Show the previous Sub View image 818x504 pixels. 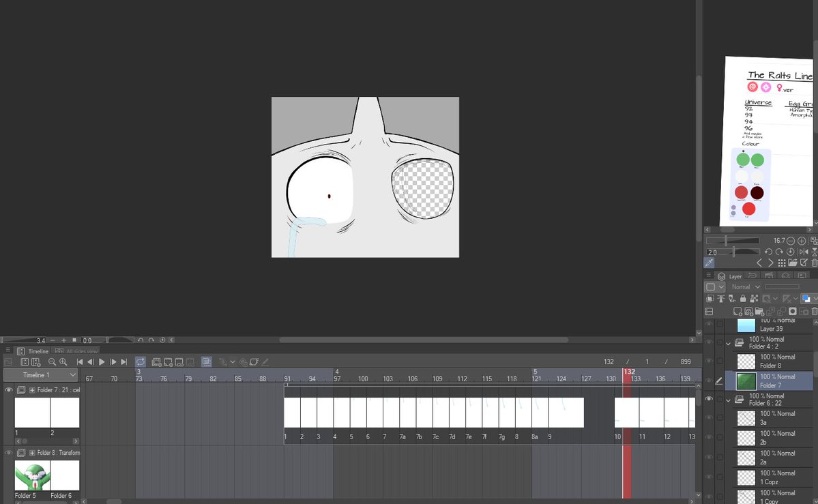click(x=759, y=263)
